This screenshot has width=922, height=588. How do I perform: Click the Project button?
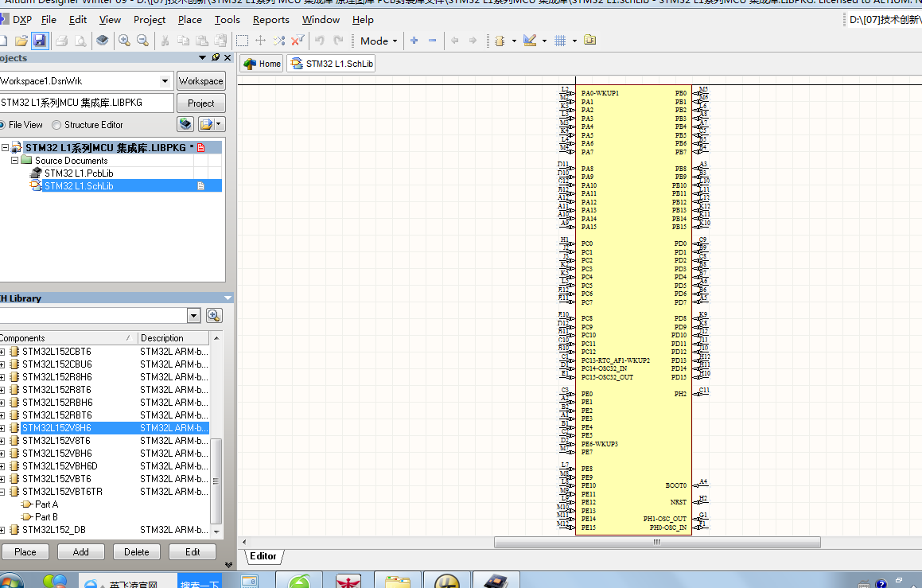pos(201,103)
